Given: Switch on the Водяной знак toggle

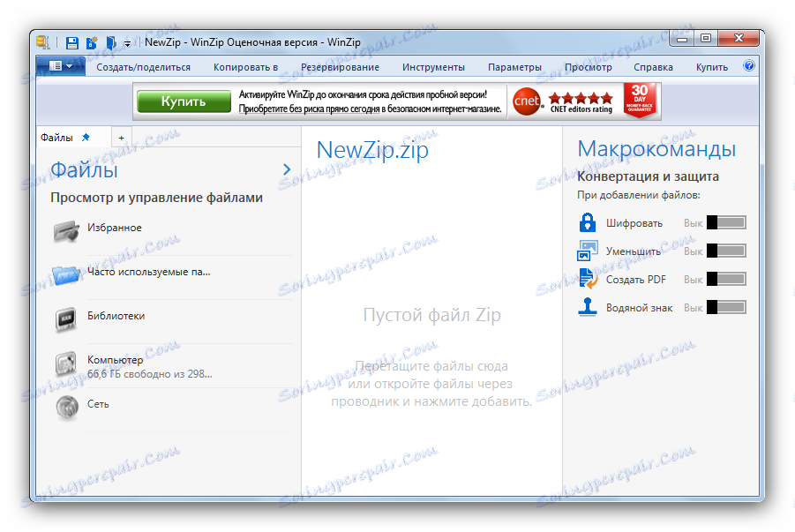Looking at the screenshot, I should tap(725, 307).
